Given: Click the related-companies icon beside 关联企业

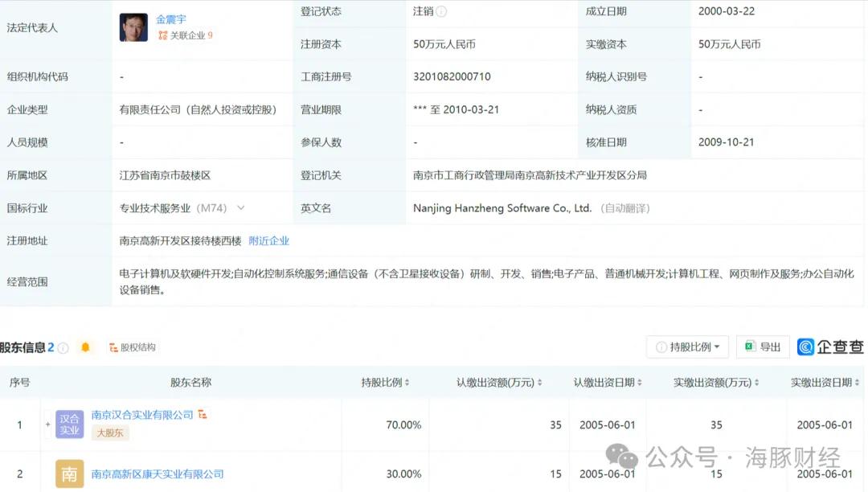Looking at the screenshot, I should (162, 35).
